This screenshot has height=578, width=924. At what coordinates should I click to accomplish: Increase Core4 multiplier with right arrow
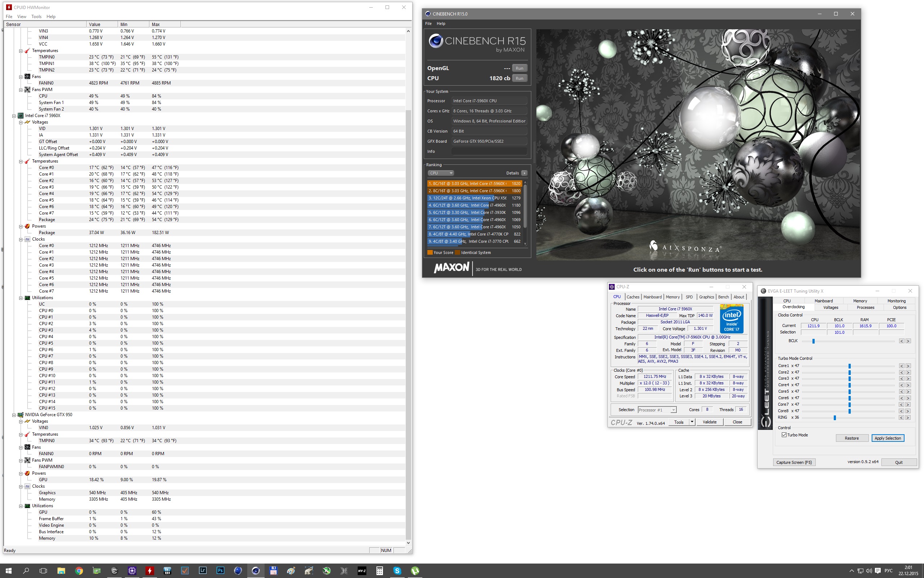click(x=908, y=385)
